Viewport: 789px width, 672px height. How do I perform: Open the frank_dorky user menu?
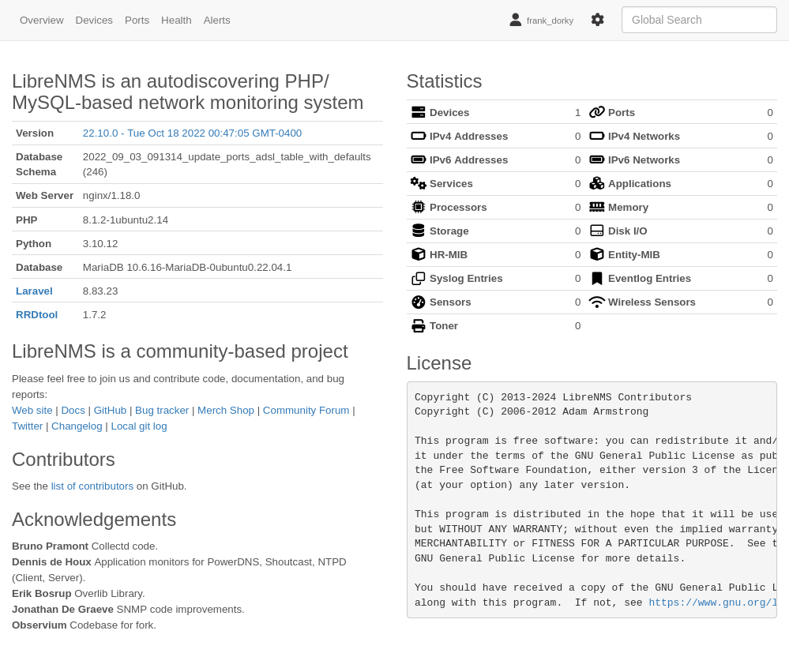click(x=541, y=20)
